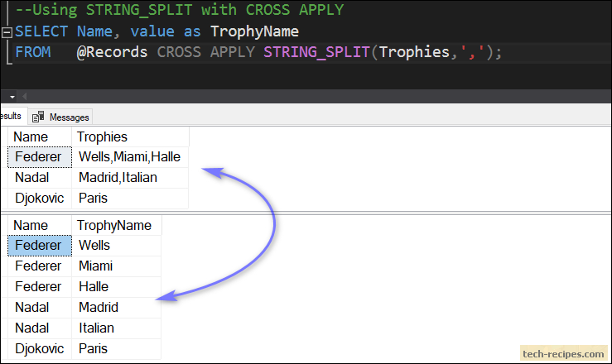Open the editor zoom dropdown arrow
The height and width of the screenshot is (364, 612).
(12, 97)
